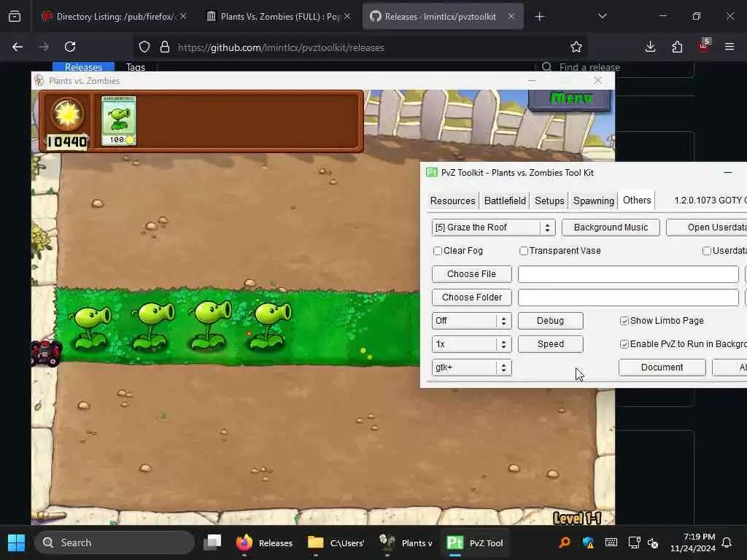
Task: Click the taskbar Search box
Action: [x=115, y=542]
